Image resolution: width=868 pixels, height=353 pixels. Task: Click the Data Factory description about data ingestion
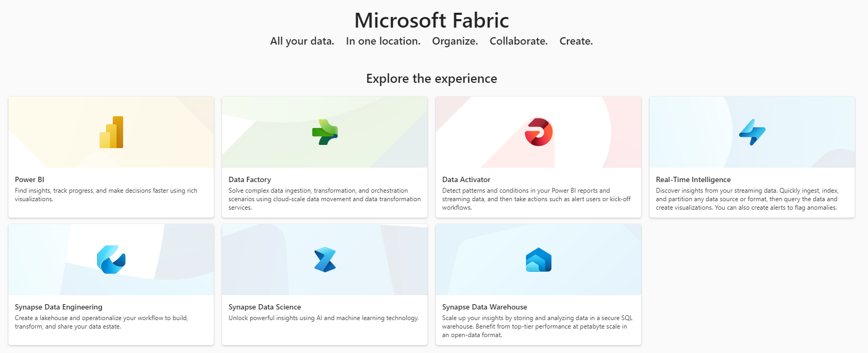tap(325, 199)
